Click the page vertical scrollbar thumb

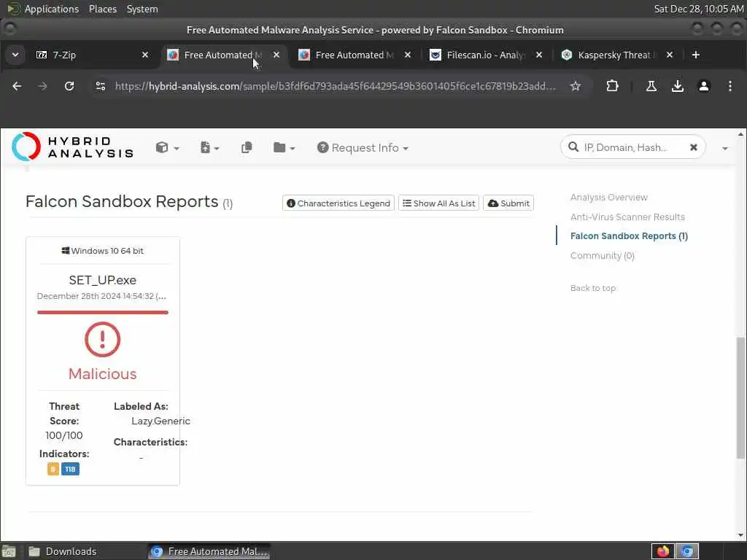tap(740, 397)
